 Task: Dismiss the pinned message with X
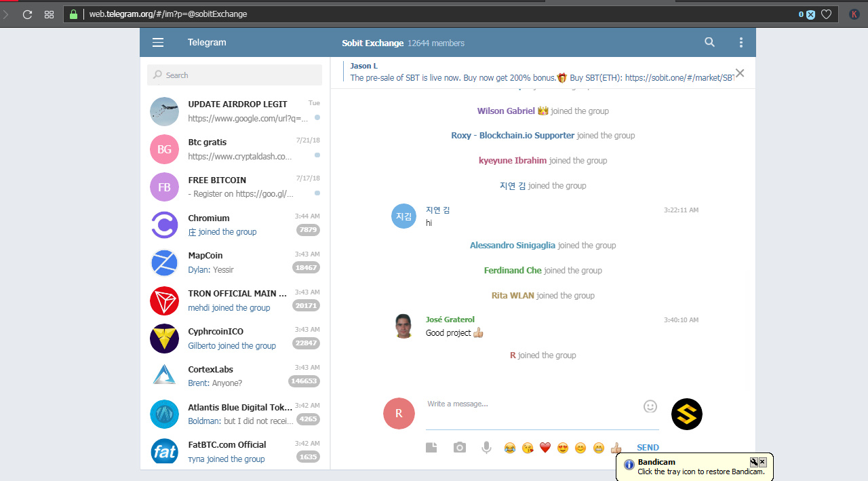coord(740,73)
